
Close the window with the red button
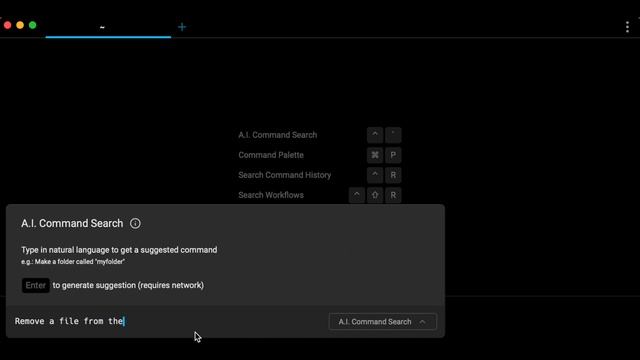tap(7, 25)
